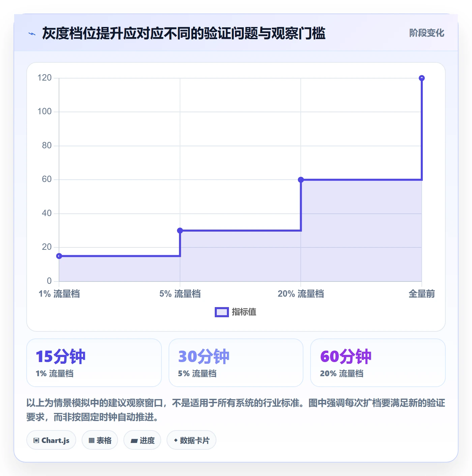This screenshot has width=472, height=476.
Task: Click the 数据卡片 tag
Action: click(x=191, y=440)
